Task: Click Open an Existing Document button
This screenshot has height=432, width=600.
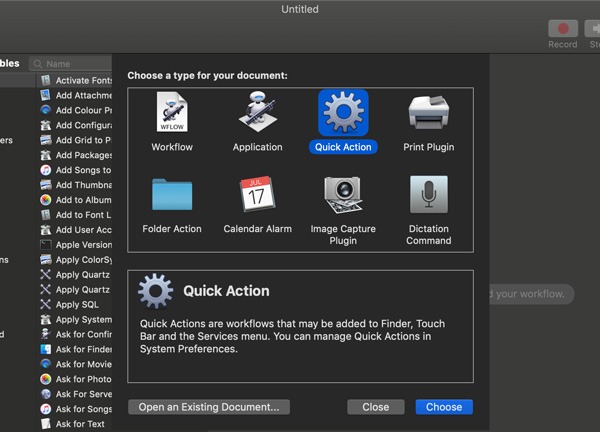Action: click(x=209, y=407)
